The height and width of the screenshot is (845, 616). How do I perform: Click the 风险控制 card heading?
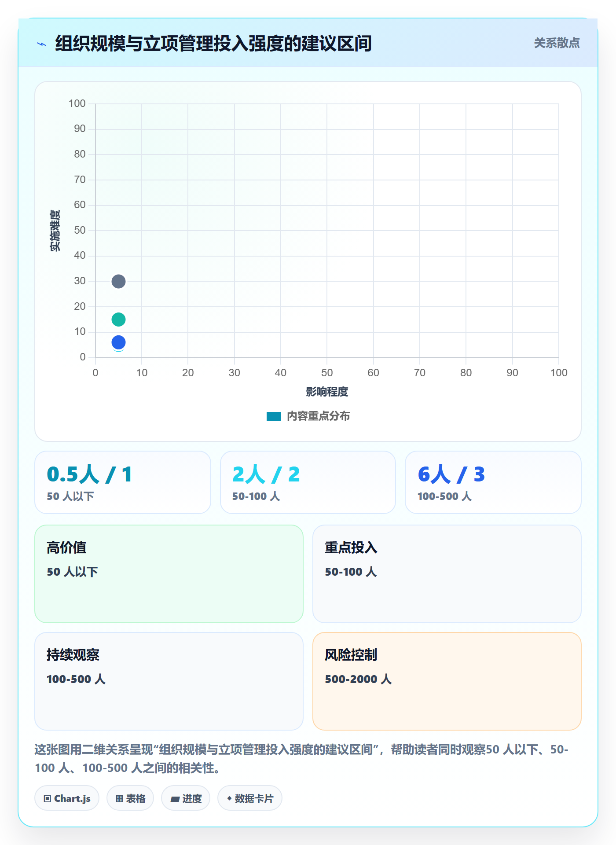pyautogui.click(x=351, y=655)
